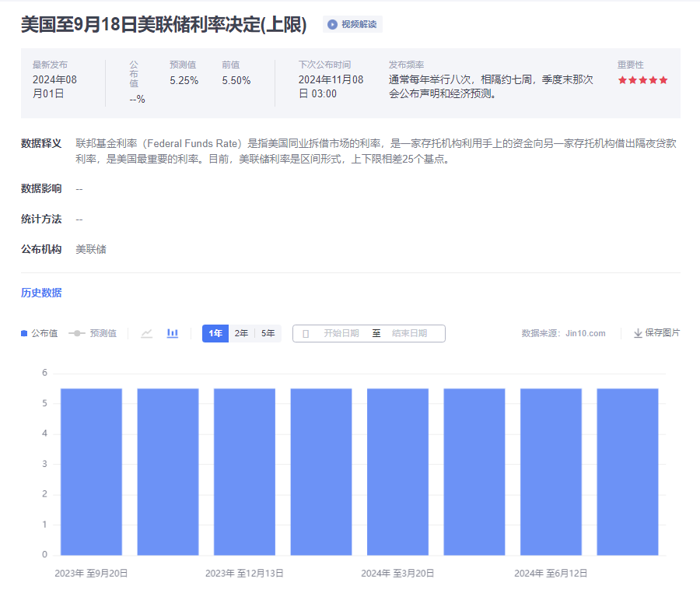Toggle the 公布值 legend series
Image resolution: width=700 pixels, height=604 pixels.
click(x=39, y=333)
